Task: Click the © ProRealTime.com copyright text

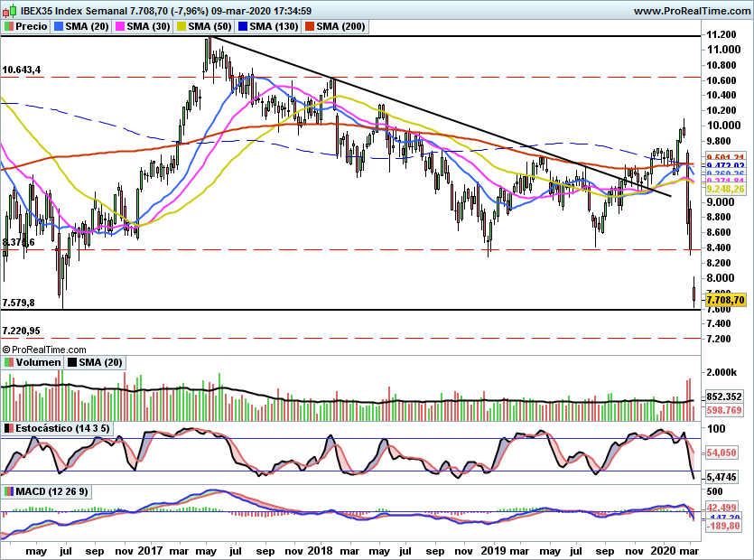Action: pos(44,349)
